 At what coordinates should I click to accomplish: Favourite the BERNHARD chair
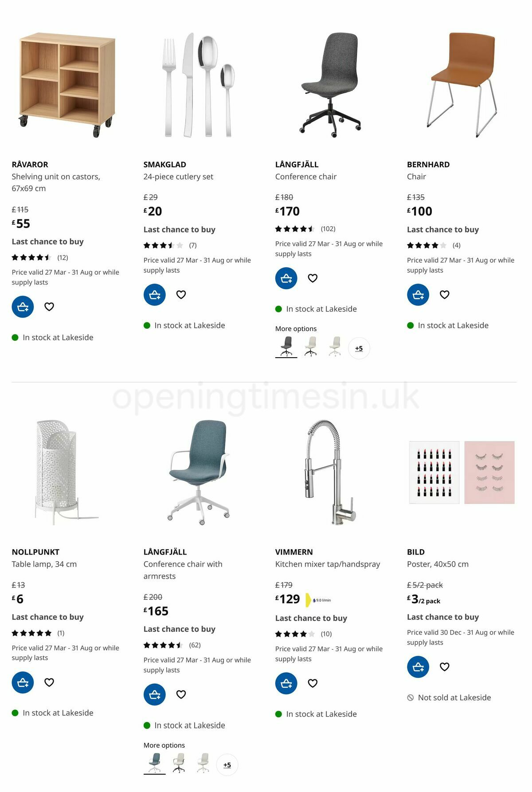tap(444, 294)
